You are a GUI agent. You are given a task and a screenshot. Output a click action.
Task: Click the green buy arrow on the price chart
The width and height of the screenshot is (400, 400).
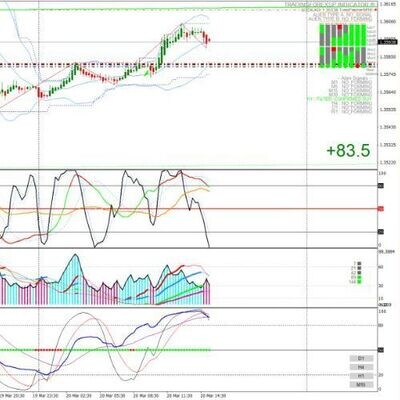point(147,73)
